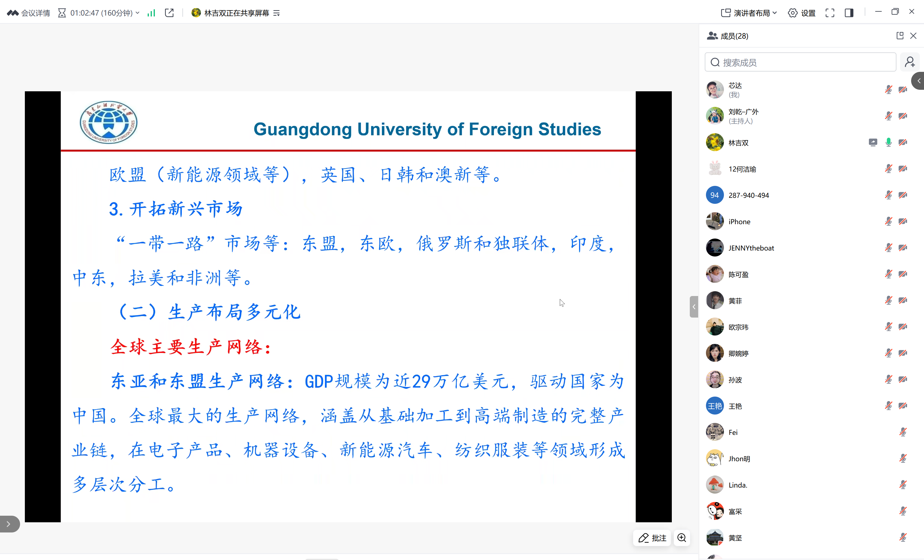Expand the bottom-left arrow tab

9,524
